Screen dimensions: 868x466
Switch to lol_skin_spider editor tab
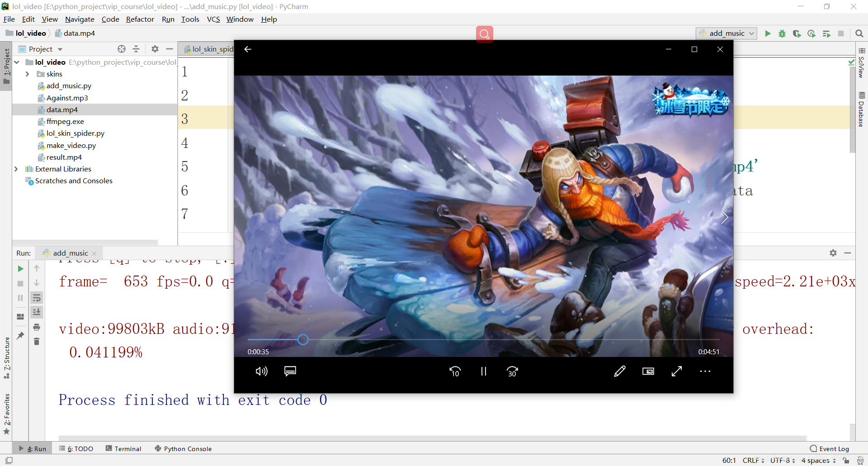208,49
